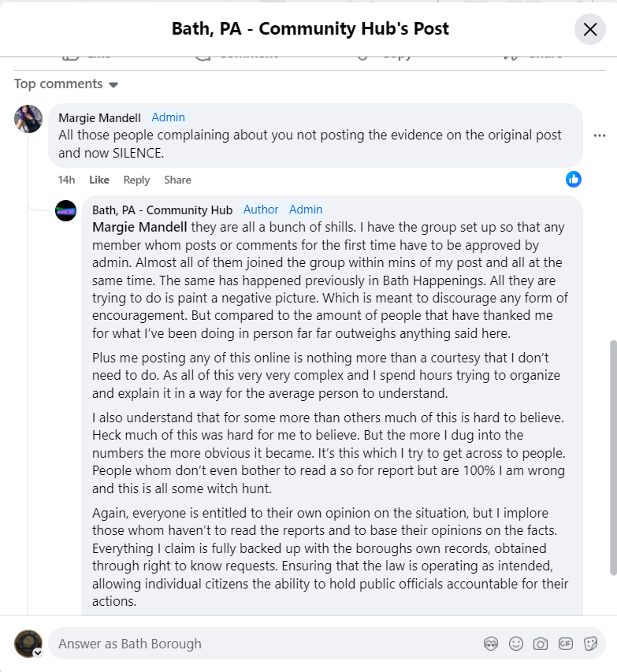Switch commenting identity via the profile avatar arrow

coord(37,652)
